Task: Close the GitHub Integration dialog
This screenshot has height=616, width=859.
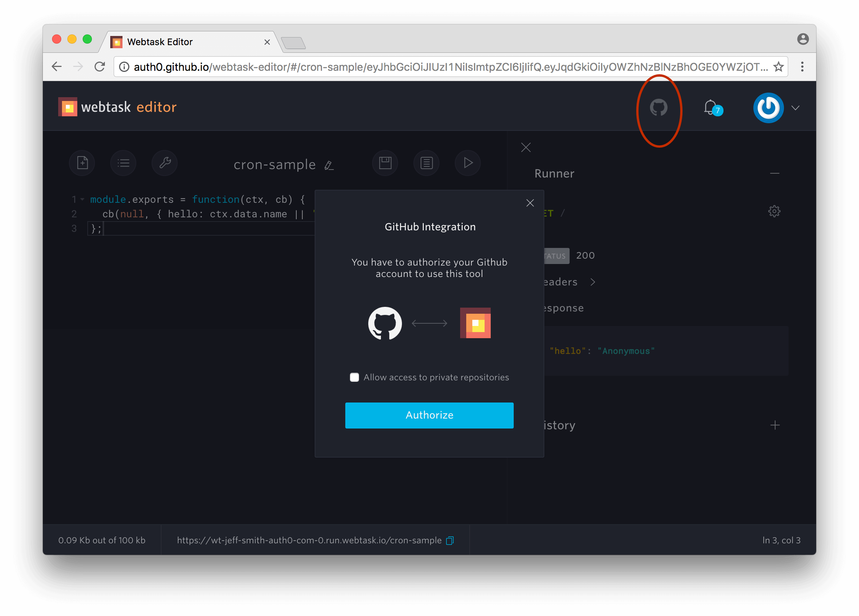Action: (x=530, y=203)
